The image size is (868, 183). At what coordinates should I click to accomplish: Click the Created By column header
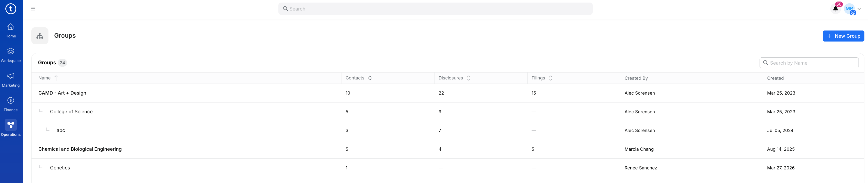pyautogui.click(x=636, y=78)
